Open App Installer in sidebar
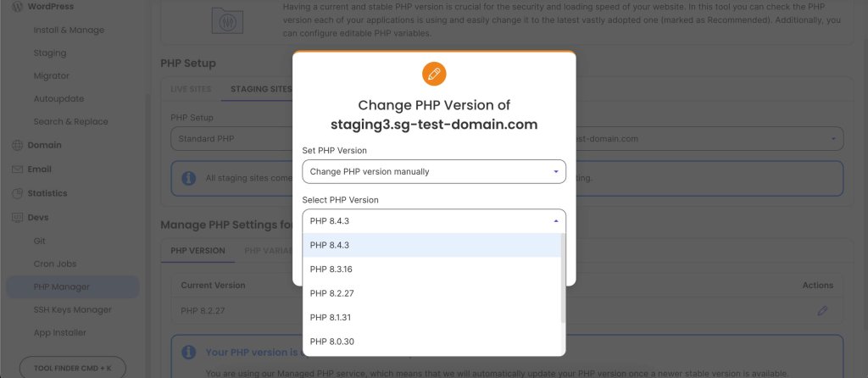The height and width of the screenshot is (378, 868). click(60, 332)
